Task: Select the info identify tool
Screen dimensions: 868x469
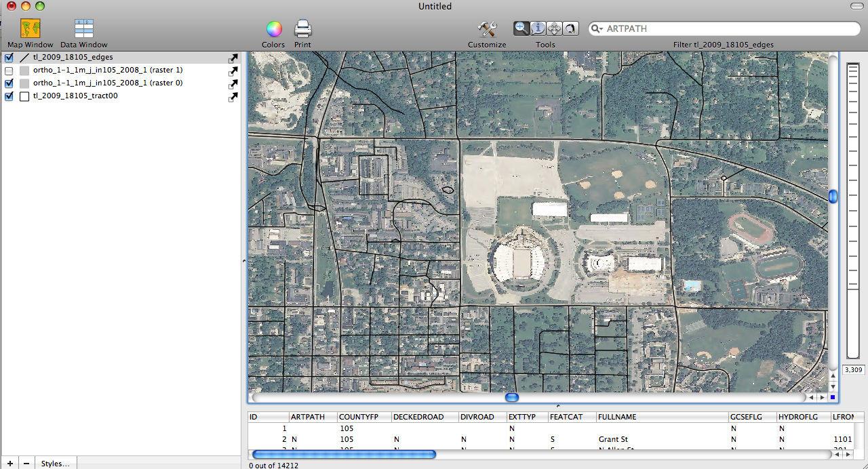Action: click(538, 28)
